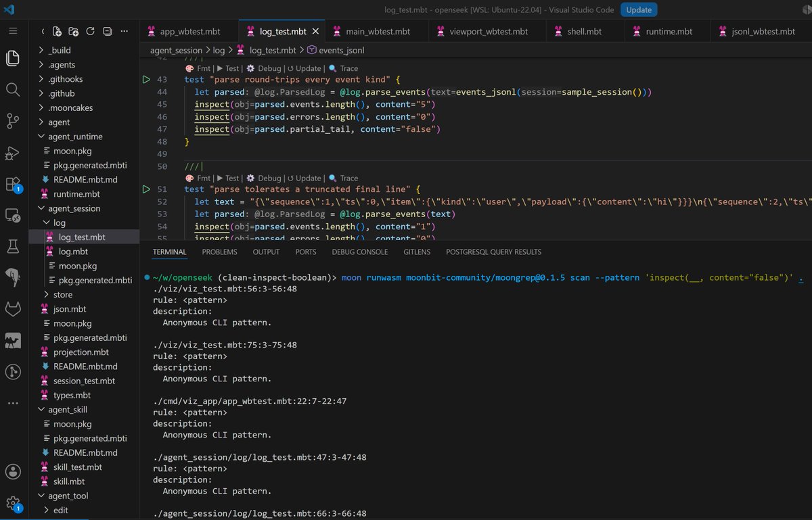Image resolution: width=812 pixels, height=520 pixels.
Task: Open the hamburger application menu
Action: pos(12,31)
